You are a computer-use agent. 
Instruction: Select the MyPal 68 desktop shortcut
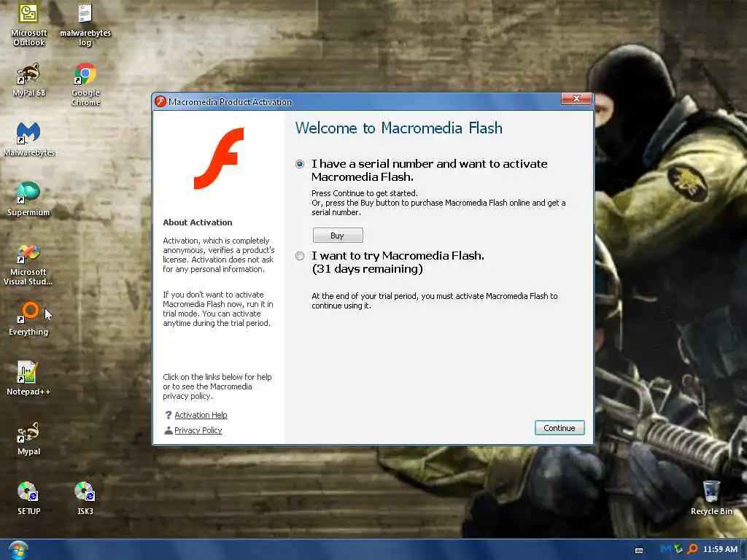point(28,80)
